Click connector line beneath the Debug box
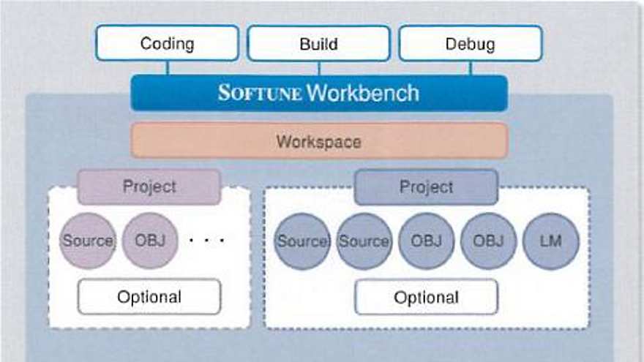644x362 pixels. (x=470, y=68)
